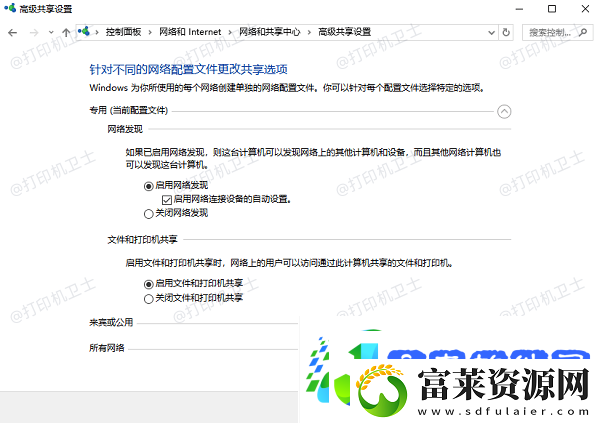Screen dimensions: 600x423
Task: Close the 高级共享设置 window
Action: pyautogui.click(x=585, y=9)
